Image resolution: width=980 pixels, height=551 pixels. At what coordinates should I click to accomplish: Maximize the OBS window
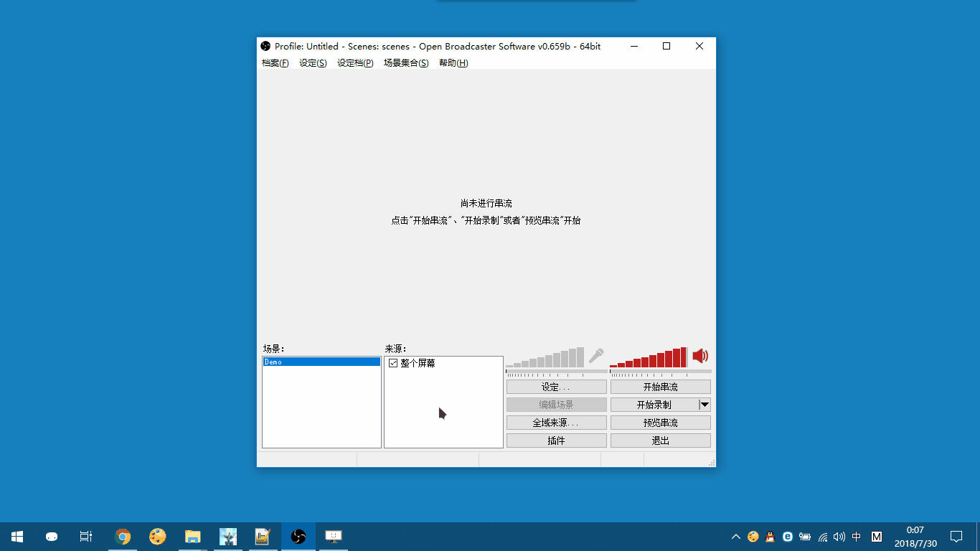click(x=666, y=46)
